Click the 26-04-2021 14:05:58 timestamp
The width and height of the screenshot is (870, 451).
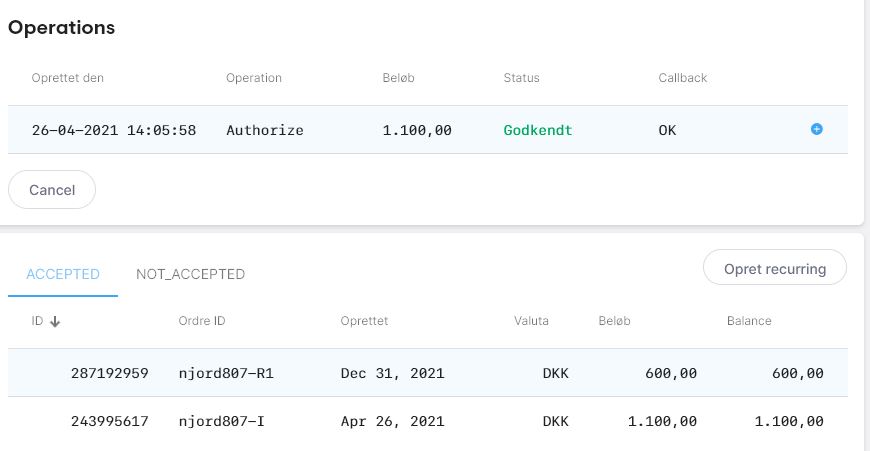[x=114, y=130]
